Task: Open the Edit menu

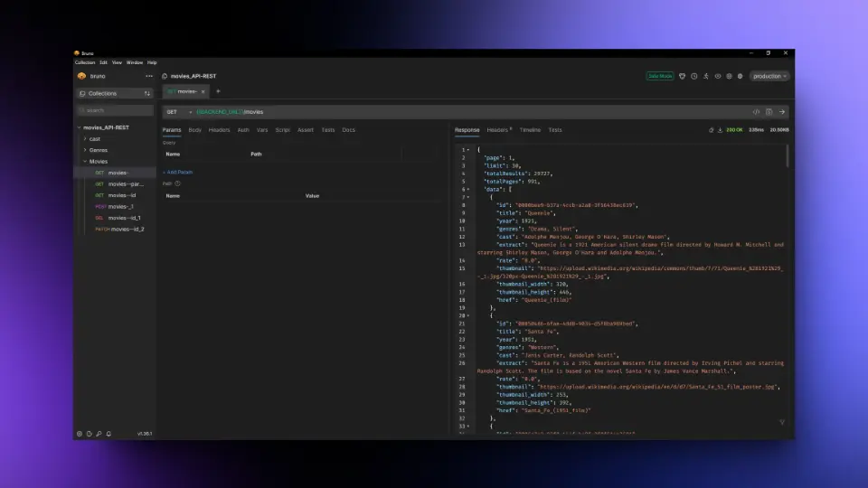Action: pos(103,62)
